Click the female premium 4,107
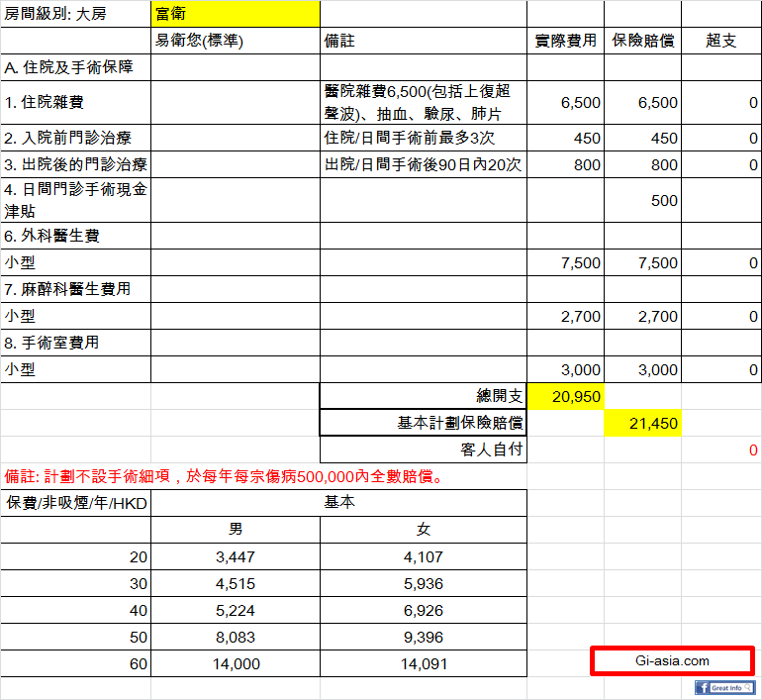This screenshot has height=700, width=762. pyautogui.click(x=424, y=556)
